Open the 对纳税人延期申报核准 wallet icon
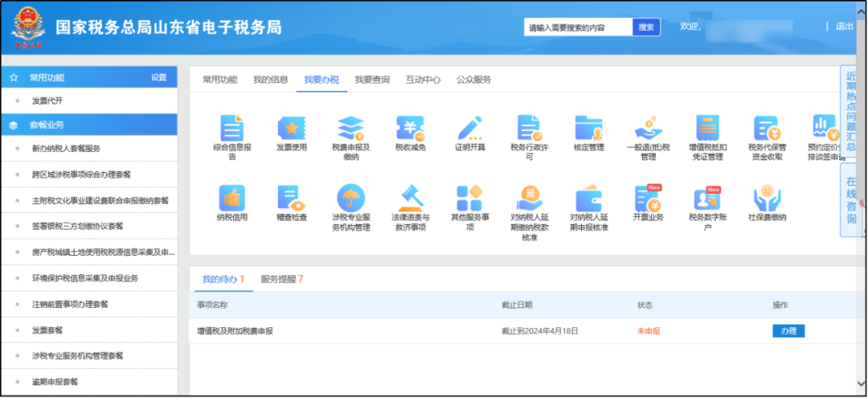The image size is (868, 398). [588, 198]
